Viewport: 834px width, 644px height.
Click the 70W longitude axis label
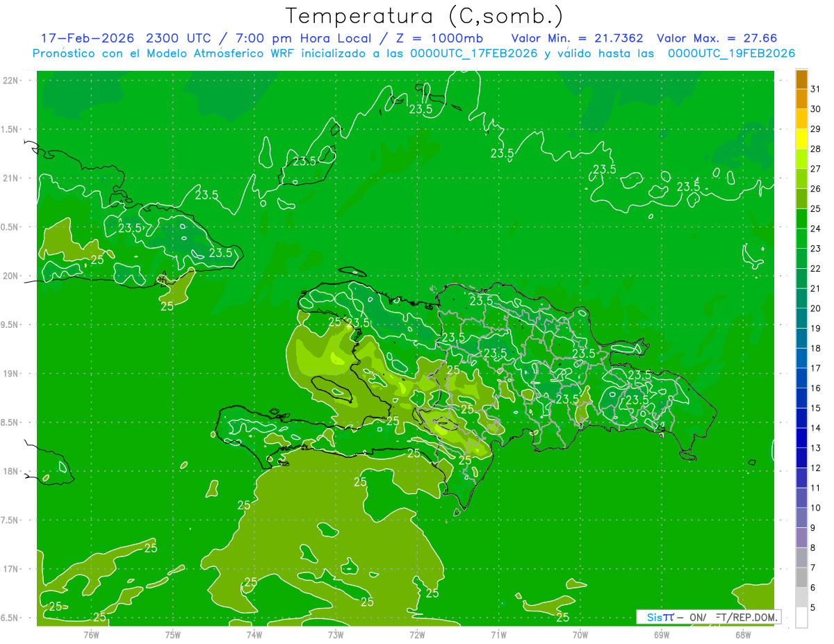tap(580, 635)
